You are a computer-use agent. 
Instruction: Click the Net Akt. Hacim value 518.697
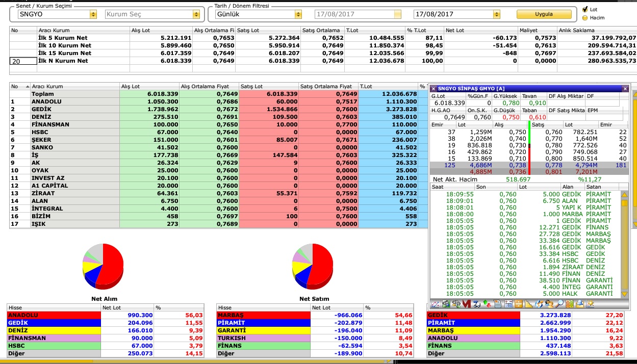pos(518,179)
